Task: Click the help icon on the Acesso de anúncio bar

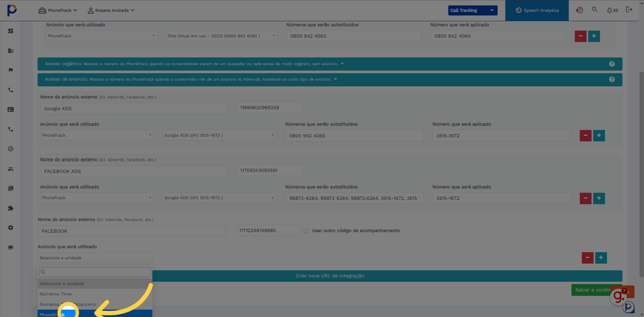Action: pyautogui.click(x=612, y=79)
